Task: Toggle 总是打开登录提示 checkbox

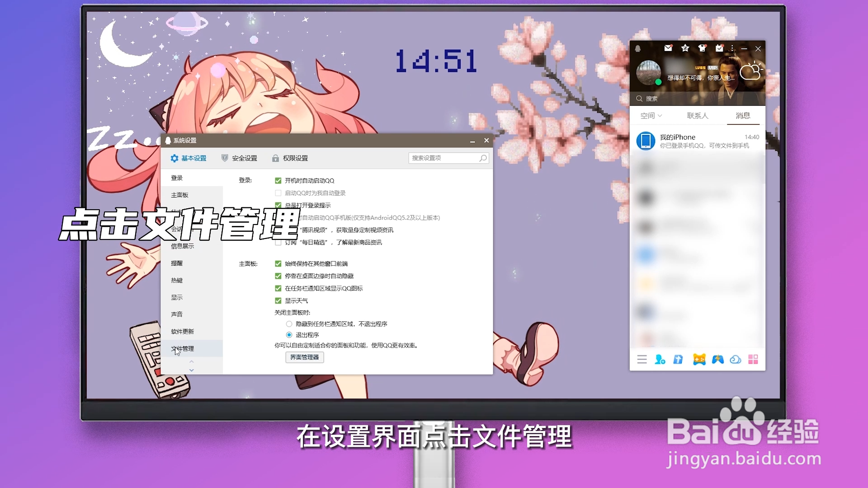Action: tap(278, 205)
